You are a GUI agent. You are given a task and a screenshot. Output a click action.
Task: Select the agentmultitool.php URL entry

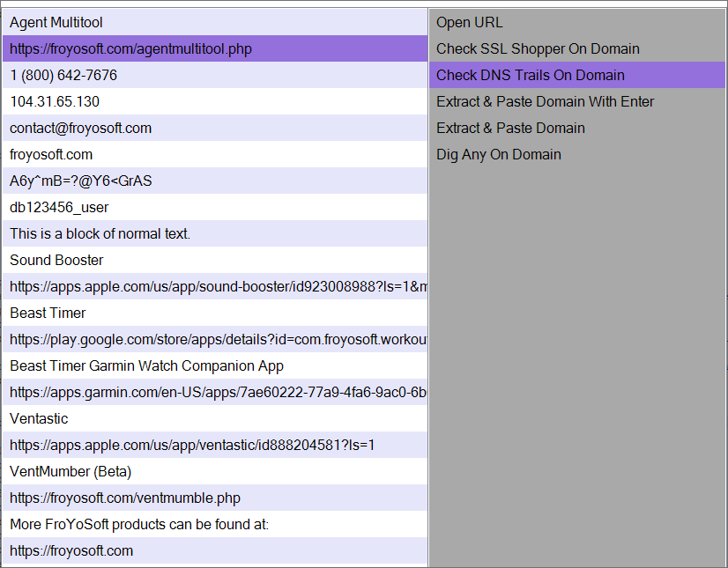[215, 48]
